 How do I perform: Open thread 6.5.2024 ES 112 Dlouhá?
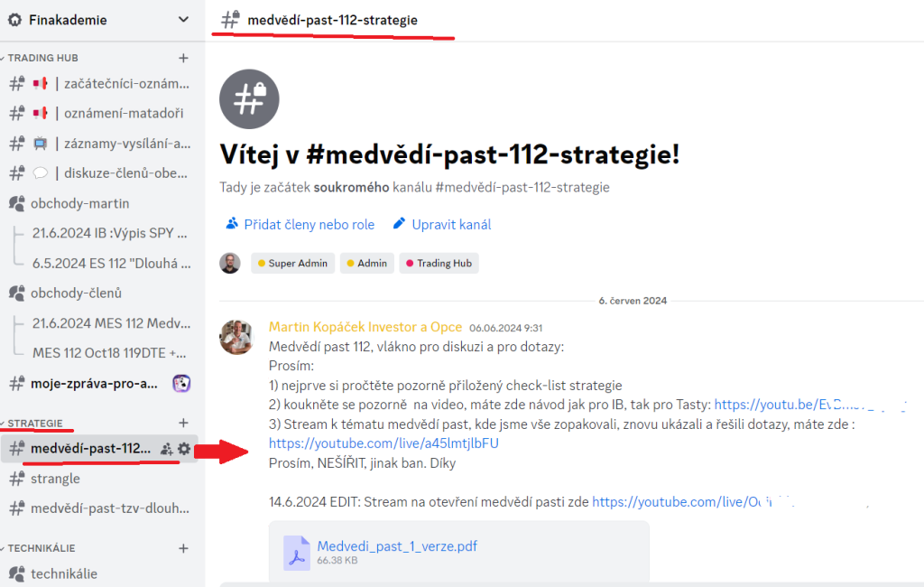(x=111, y=263)
